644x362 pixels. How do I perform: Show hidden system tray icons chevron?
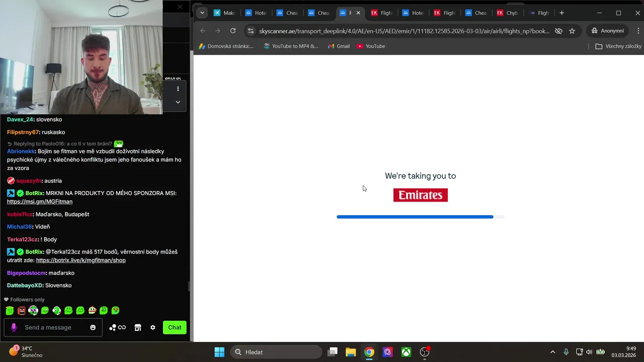552,352
